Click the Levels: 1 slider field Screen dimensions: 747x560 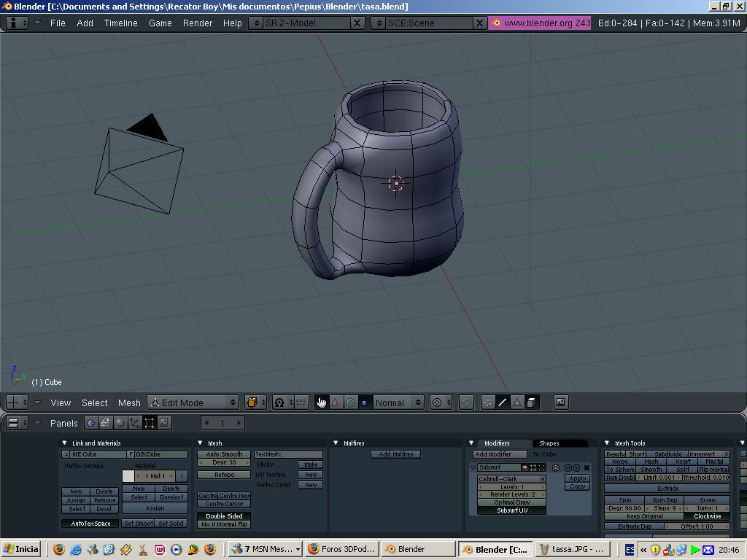(x=511, y=487)
